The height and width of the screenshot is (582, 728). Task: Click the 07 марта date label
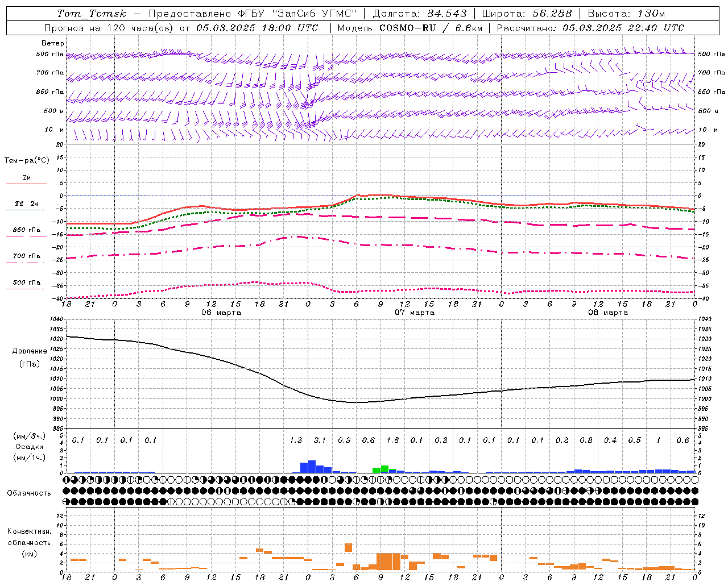point(415,312)
